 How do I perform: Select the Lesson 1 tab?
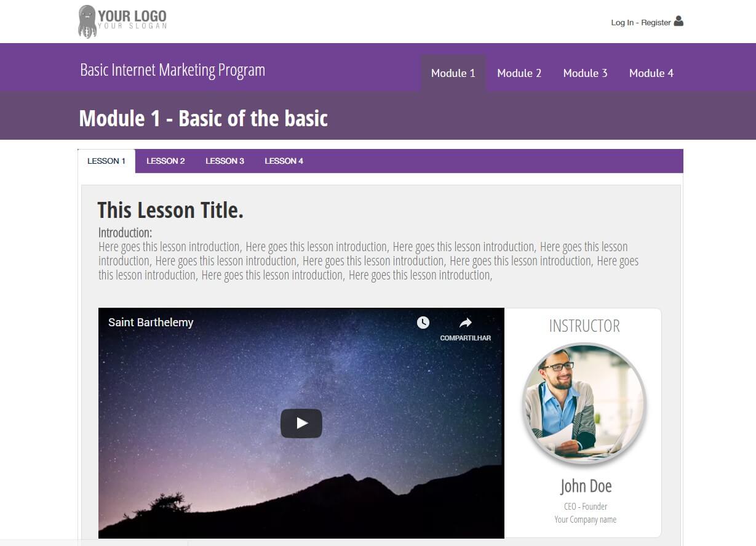pos(106,161)
